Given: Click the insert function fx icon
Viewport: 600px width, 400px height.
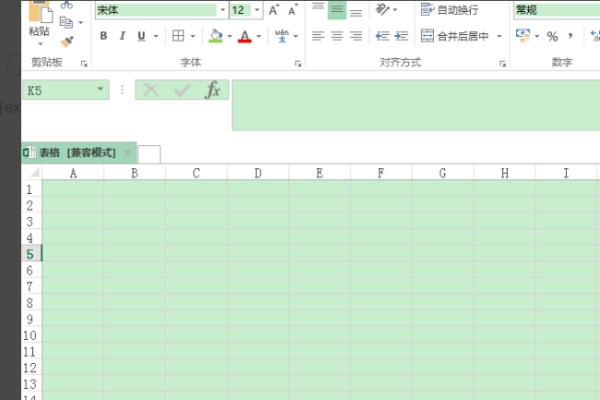Looking at the screenshot, I should (x=212, y=90).
